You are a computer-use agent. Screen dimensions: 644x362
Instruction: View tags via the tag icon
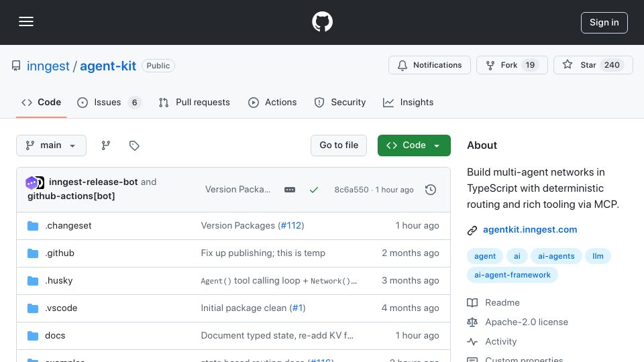coord(134,145)
